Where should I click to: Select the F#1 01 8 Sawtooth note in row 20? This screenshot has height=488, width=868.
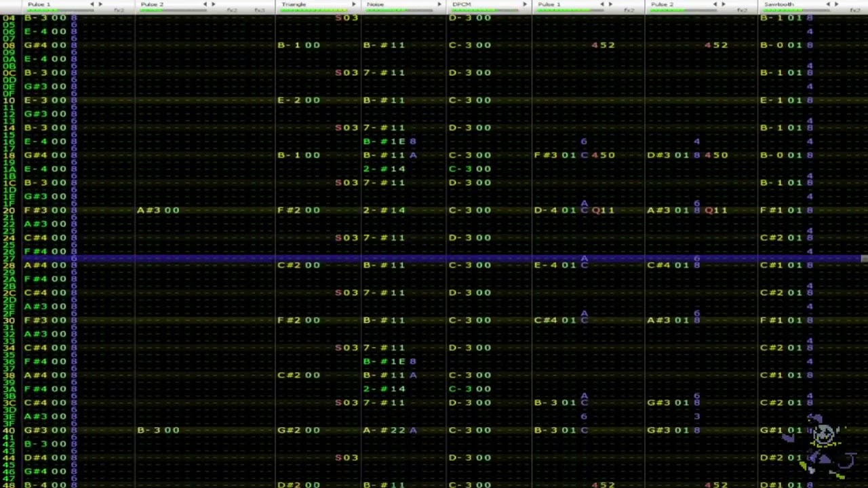[787, 210]
